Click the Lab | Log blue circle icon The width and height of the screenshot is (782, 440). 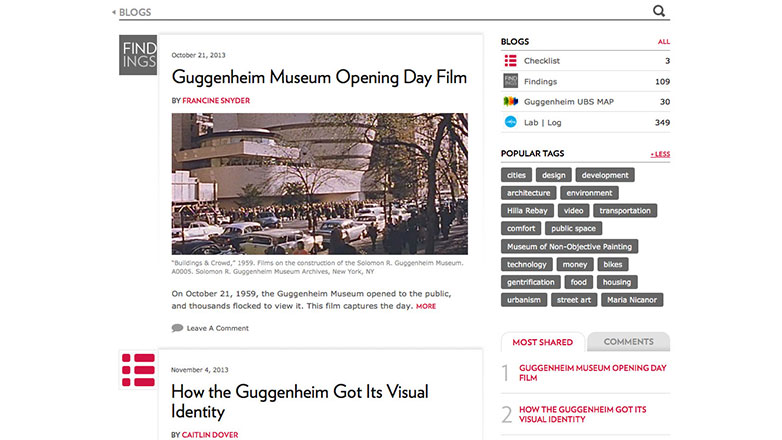point(510,122)
